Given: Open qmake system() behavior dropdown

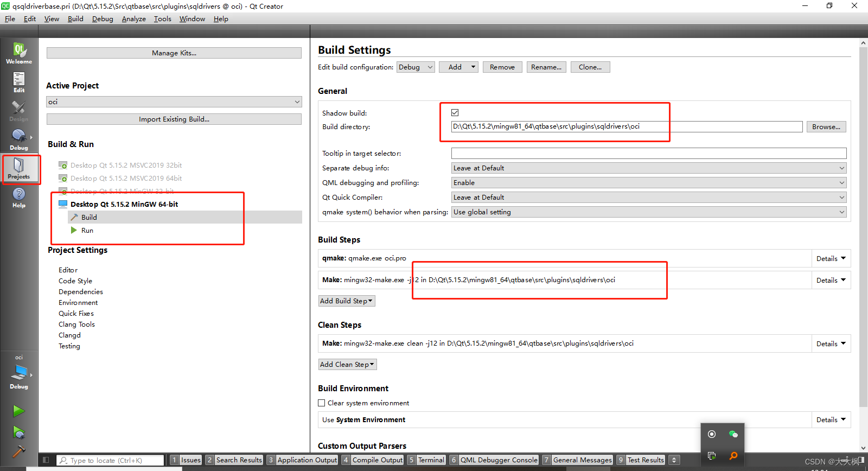Looking at the screenshot, I should click(649, 212).
